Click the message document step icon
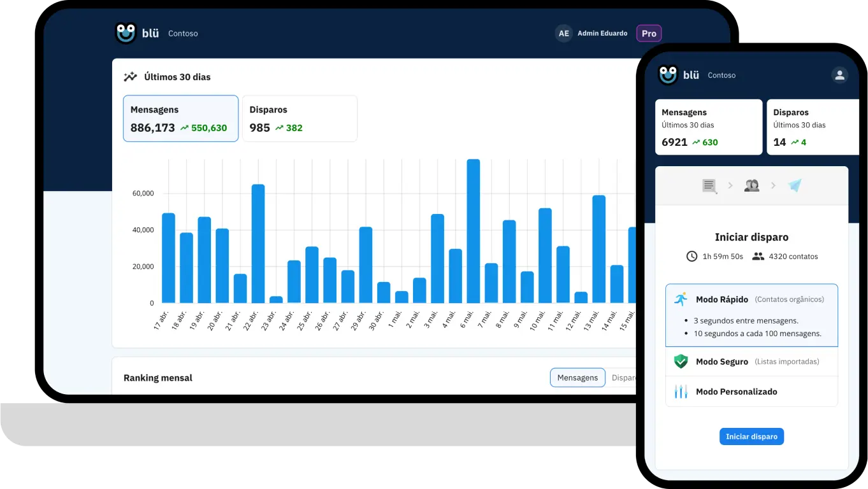868x489 pixels. [x=709, y=186]
